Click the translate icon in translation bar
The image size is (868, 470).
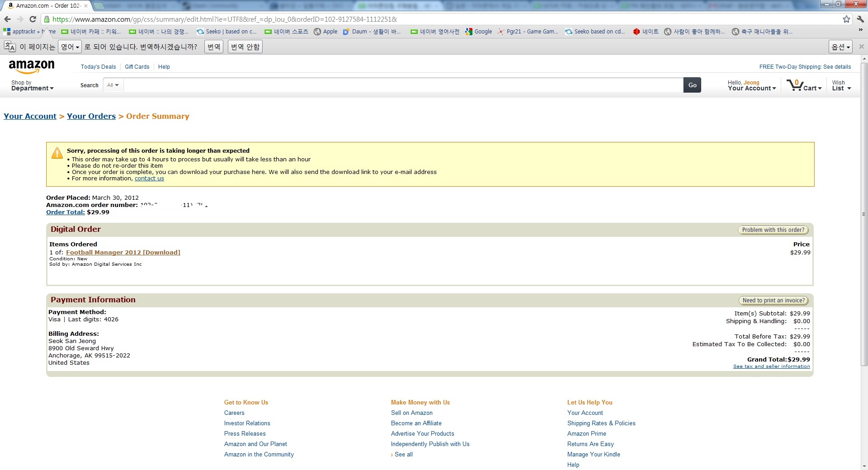pyautogui.click(x=9, y=47)
